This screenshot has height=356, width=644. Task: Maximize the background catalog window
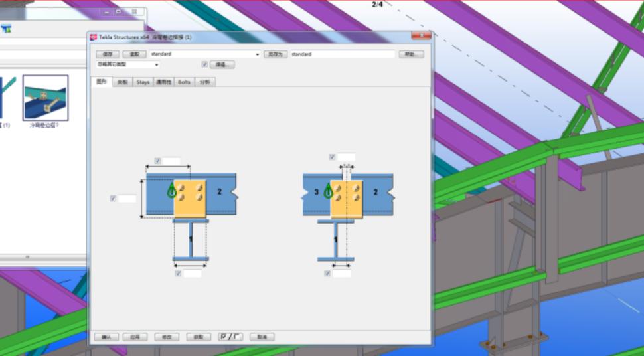(x=119, y=12)
